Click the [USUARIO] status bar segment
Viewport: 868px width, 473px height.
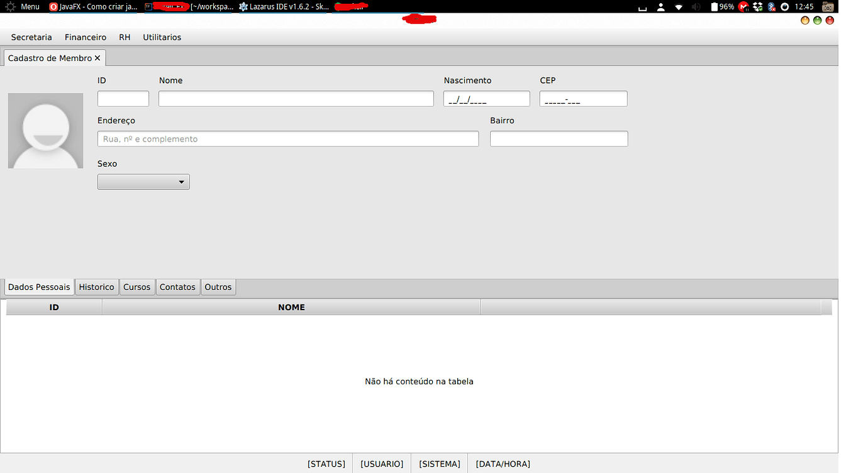click(381, 464)
